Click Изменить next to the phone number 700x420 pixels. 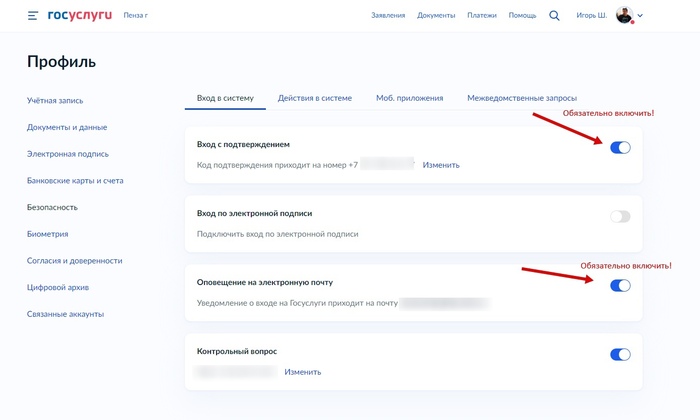click(x=441, y=165)
